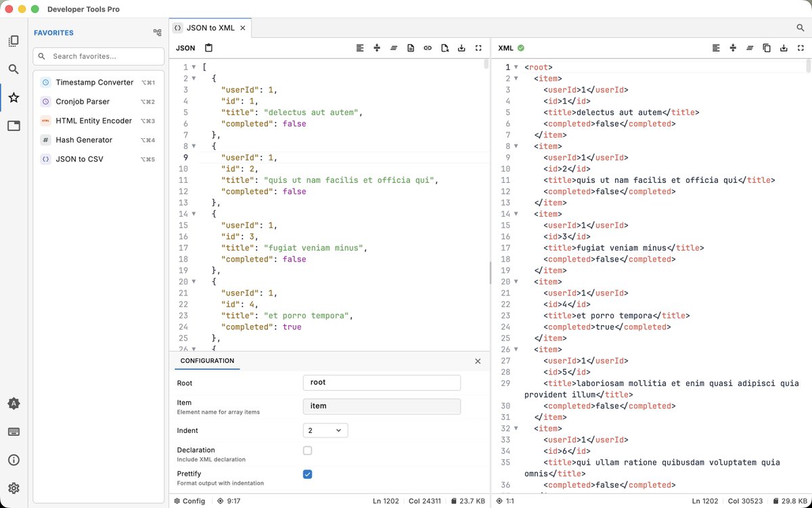The width and height of the screenshot is (812, 508).
Task: Open HTML Entity Encoder favorite
Action: click(98, 121)
